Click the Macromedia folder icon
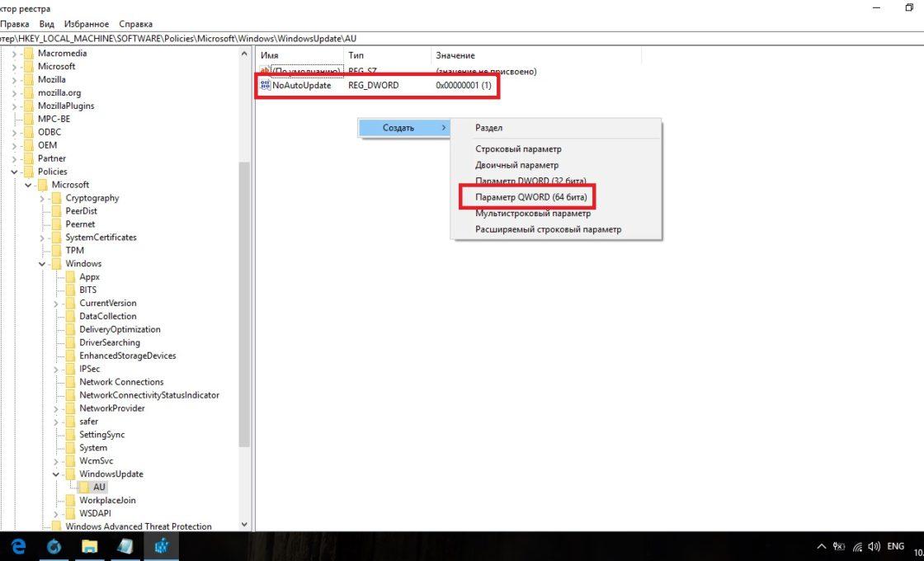The height and width of the screenshot is (561, 924). [x=28, y=53]
